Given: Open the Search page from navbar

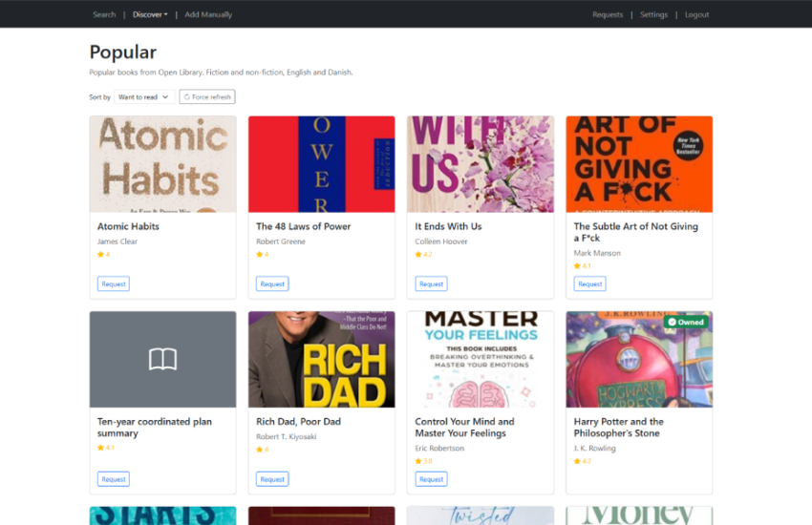Looking at the screenshot, I should (104, 14).
